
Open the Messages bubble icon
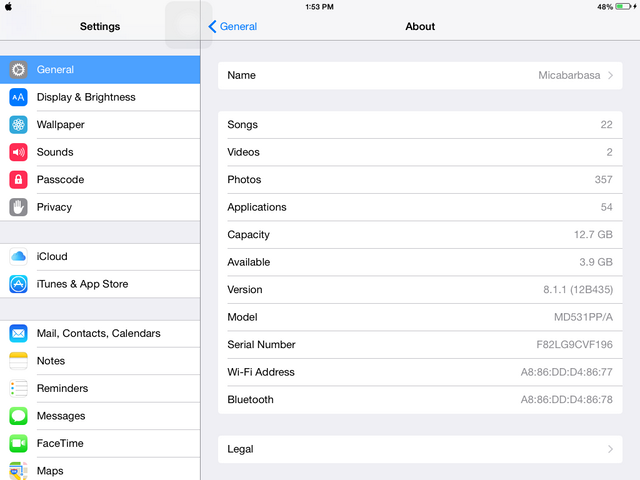[x=18, y=416]
